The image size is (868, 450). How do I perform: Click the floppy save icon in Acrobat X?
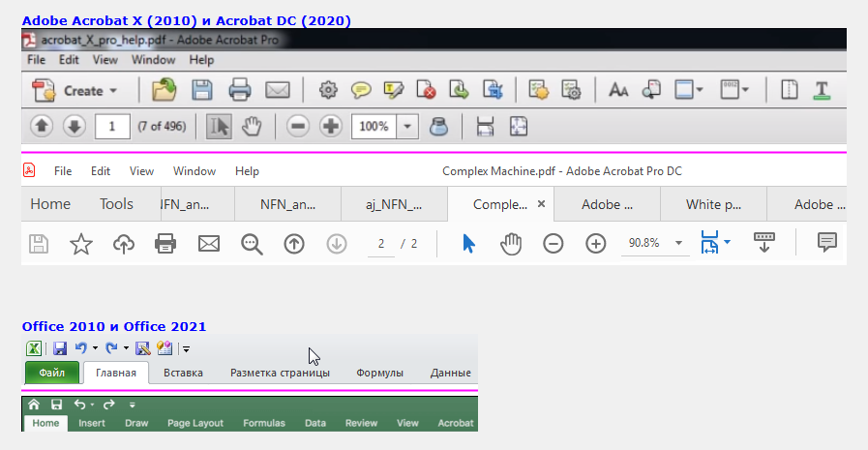click(202, 90)
